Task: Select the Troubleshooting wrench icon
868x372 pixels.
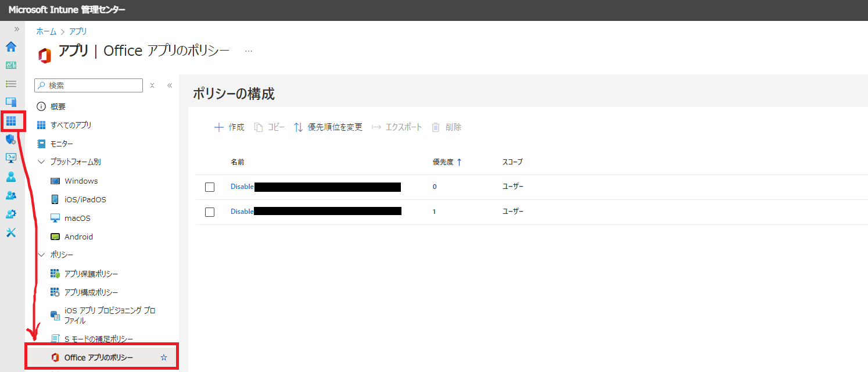Action: pos(11,233)
